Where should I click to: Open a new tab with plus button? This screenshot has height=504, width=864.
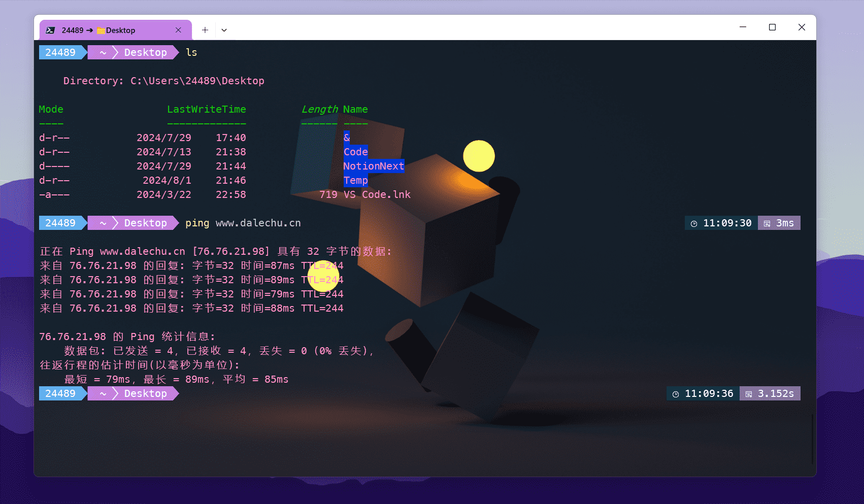(x=205, y=30)
